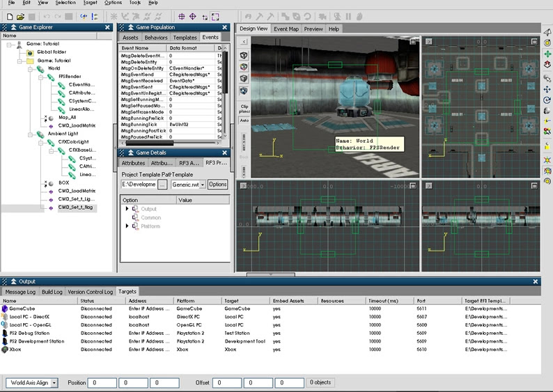553x392 pixels.
Task: Switch to the Event Map tab
Action: pyautogui.click(x=286, y=29)
